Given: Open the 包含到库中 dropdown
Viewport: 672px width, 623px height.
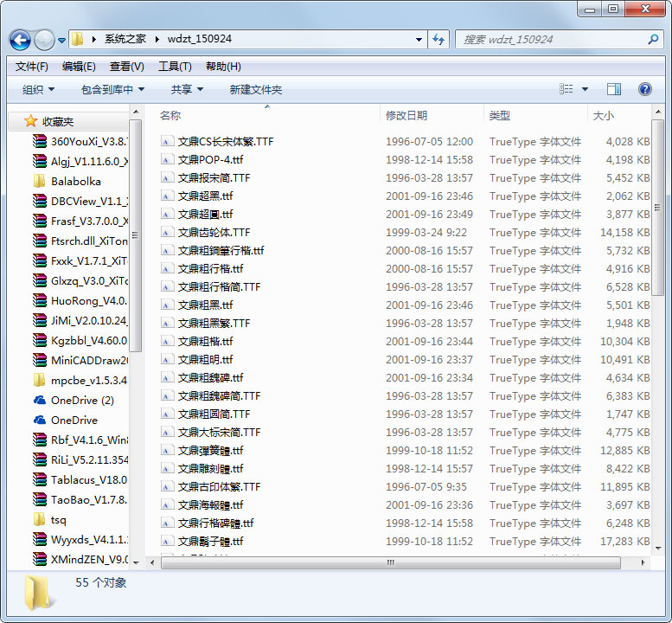Looking at the screenshot, I should pos(112,90).
